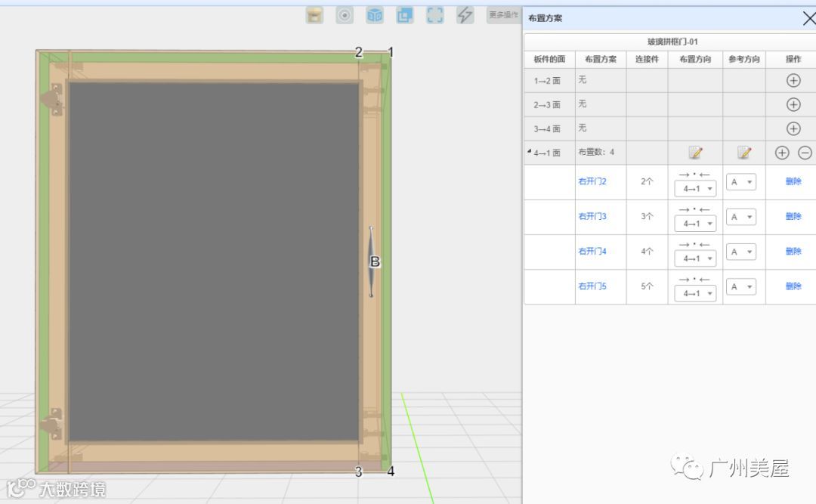This screenshot has height=504, width=816.
Task: Click the cabinet box icon in the top toolbar
Action: (314, 15)
